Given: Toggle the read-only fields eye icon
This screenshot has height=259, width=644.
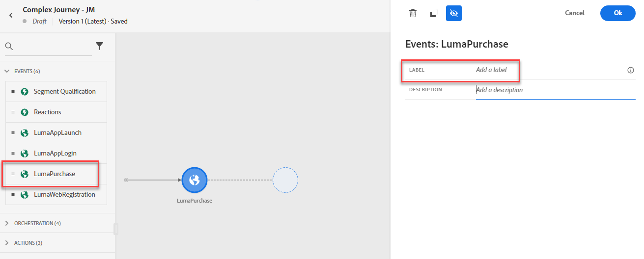Looking at the screenshot, I should [454, 13].
